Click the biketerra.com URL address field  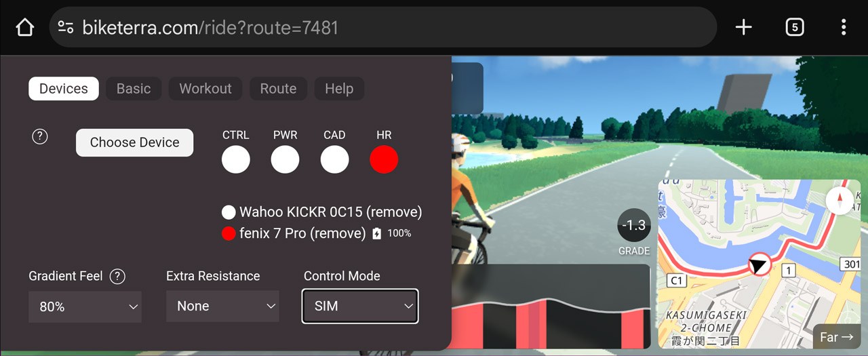coord(383,27)
